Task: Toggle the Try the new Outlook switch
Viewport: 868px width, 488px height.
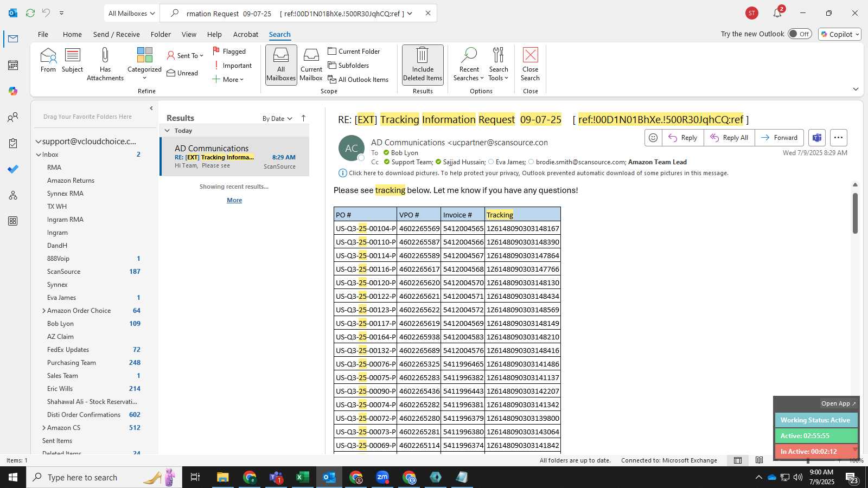Action: click(x=800, y=34)
